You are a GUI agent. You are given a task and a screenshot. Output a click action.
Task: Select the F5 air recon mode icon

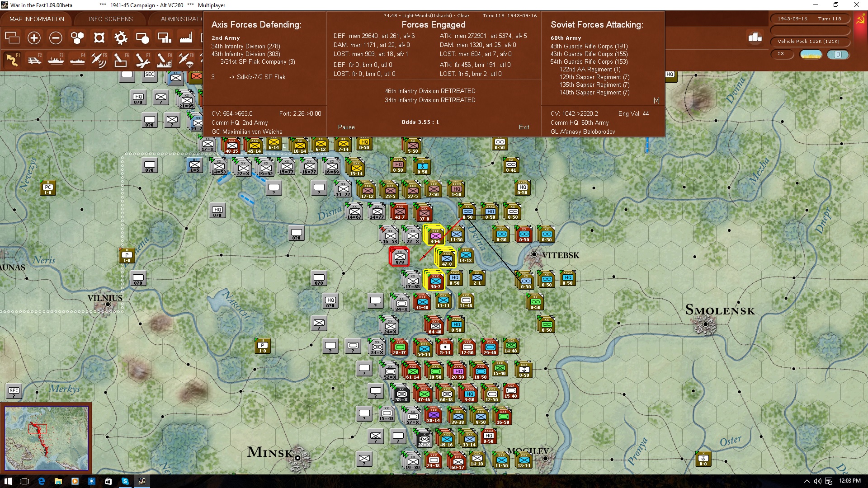(x=99, y=60)
